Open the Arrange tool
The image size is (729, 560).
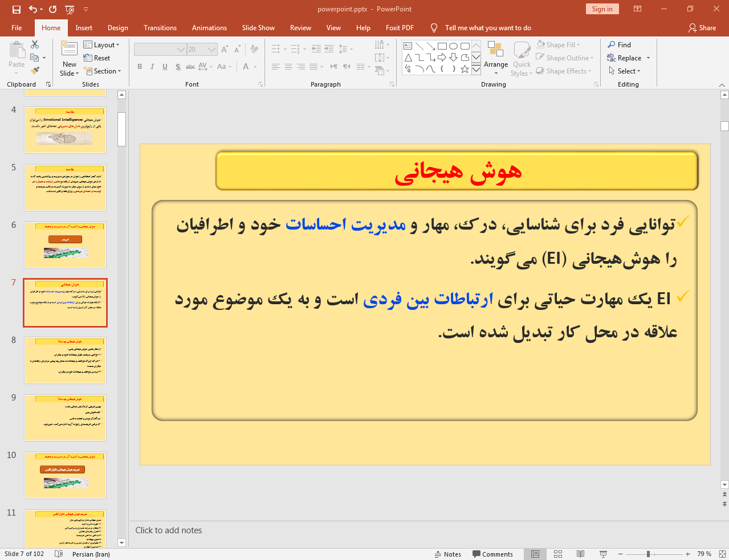click(x=495, y=58)
